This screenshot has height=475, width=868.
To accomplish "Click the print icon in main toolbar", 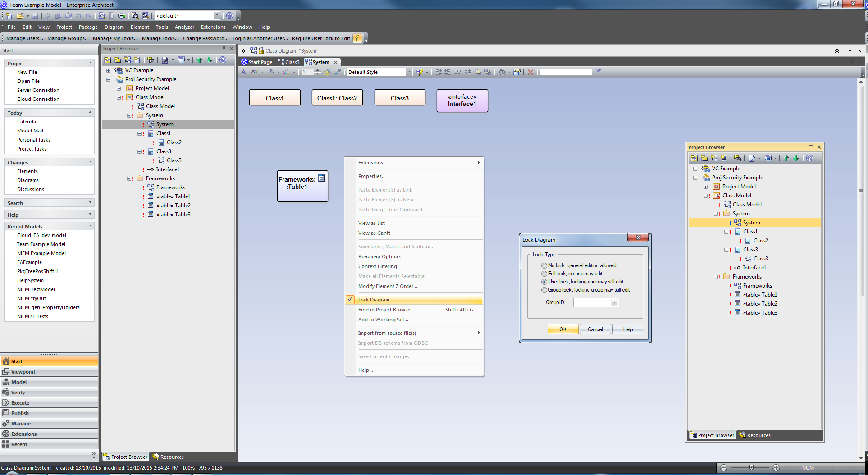I will [122, 16].
